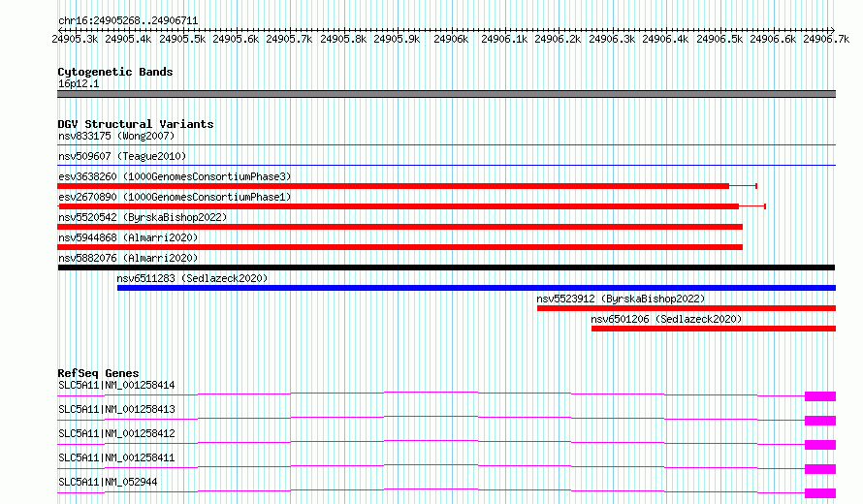The image size is (863, 504).
Task: Click the 24905.8k ruler tick label
Action: pos(343,39)
